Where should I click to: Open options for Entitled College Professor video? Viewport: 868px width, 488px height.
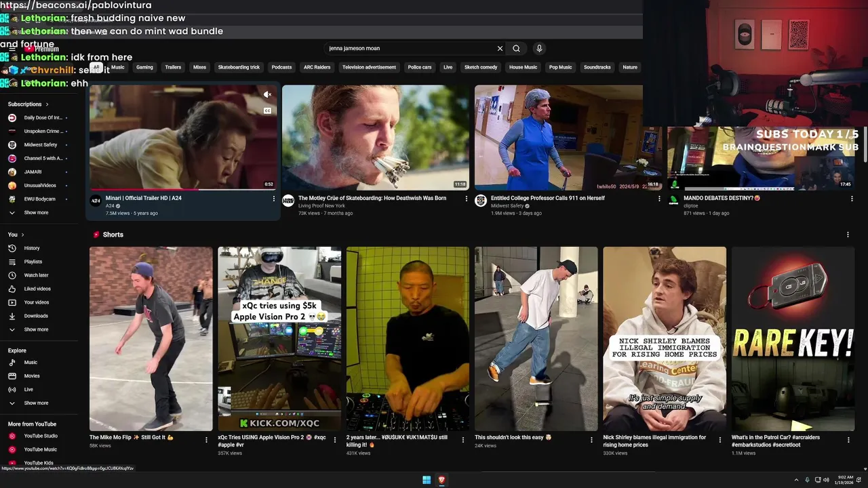(659, 199)
